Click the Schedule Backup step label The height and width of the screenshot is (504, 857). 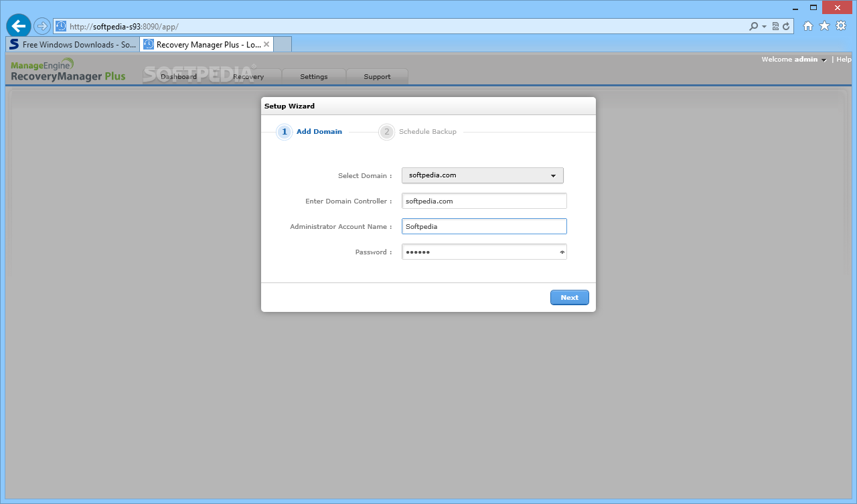click(428, 132)
